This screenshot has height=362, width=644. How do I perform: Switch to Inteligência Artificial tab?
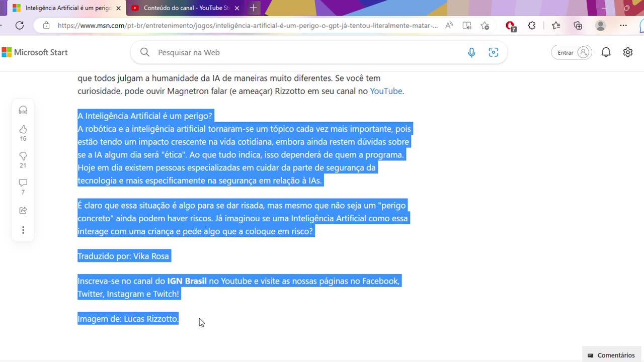point(67,8)
